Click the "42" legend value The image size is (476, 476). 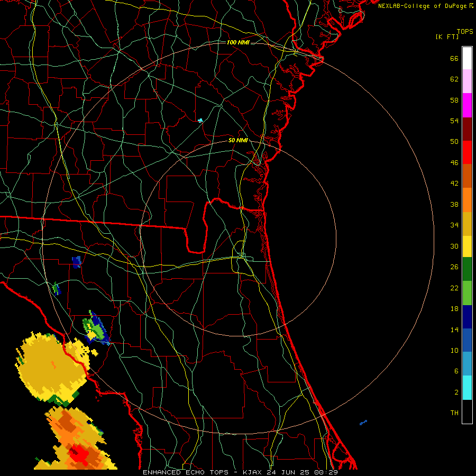[454, 184]
